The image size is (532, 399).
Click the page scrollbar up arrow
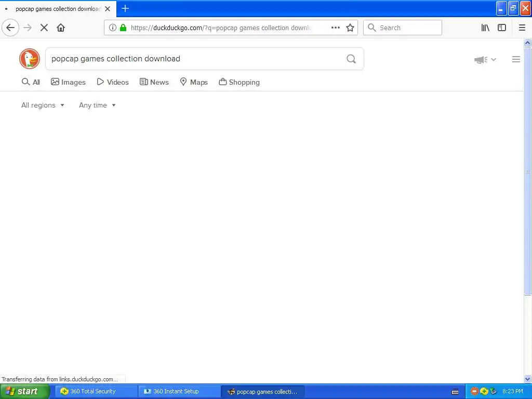click(528, 43)
